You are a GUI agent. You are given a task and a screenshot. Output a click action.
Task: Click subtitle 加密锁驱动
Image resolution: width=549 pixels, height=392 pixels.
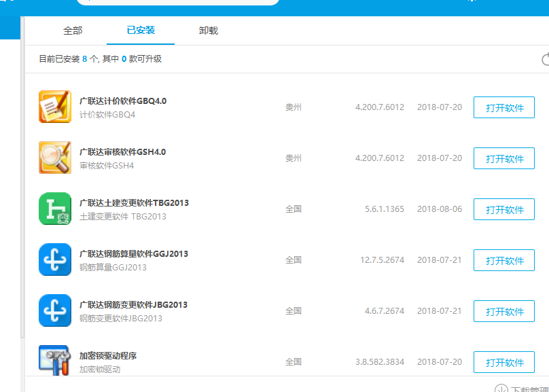point(100,370)
